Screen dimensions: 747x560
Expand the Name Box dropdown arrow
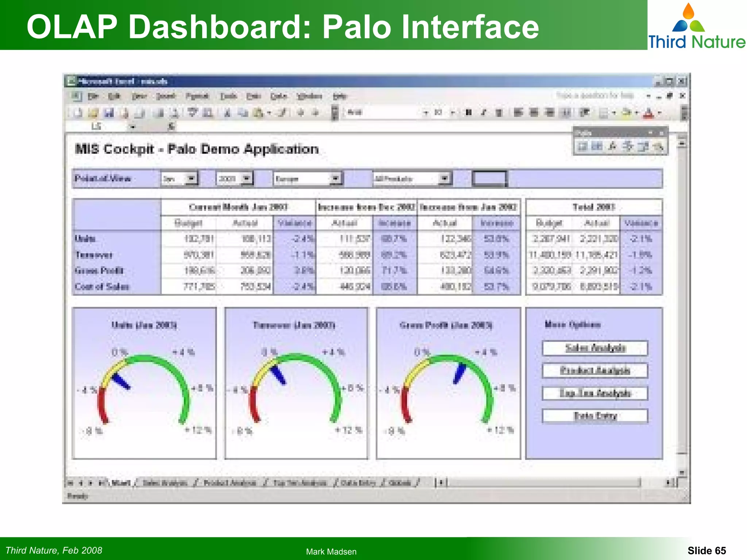(x=133, y=127)
